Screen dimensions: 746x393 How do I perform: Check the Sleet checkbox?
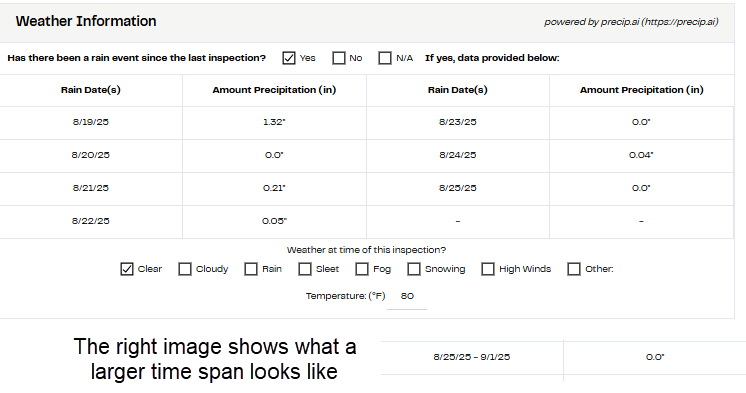(304, 269)
